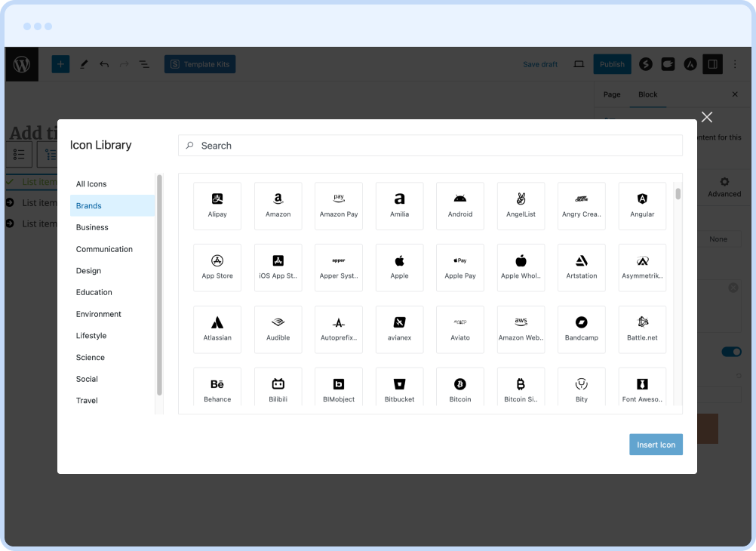Choose the Atlassian icon
The width and height of the screenshot is (756, 551).
(217, 330)
